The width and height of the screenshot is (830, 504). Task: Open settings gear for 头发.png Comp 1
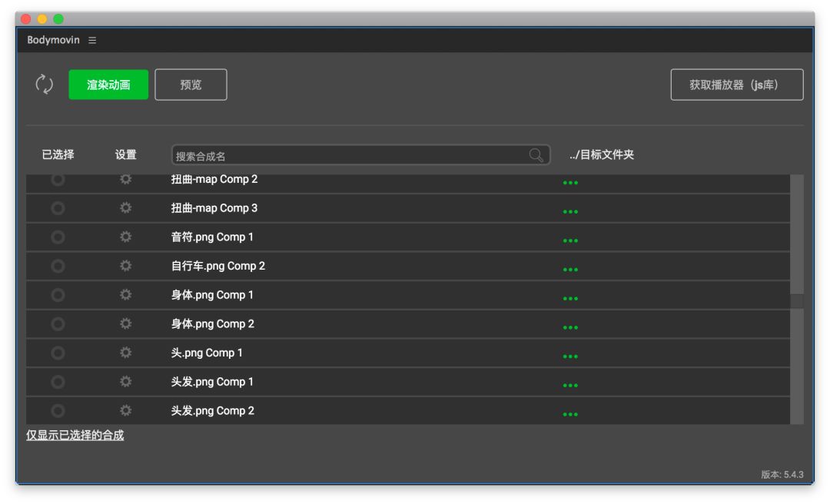125,381
